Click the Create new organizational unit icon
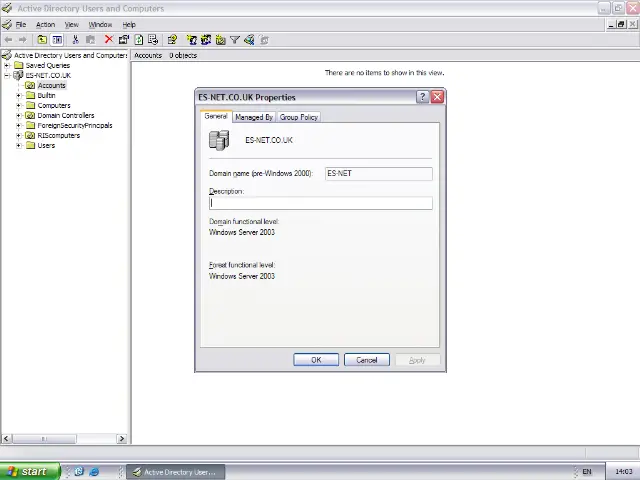The image size is (640, 480). [220, 40]
